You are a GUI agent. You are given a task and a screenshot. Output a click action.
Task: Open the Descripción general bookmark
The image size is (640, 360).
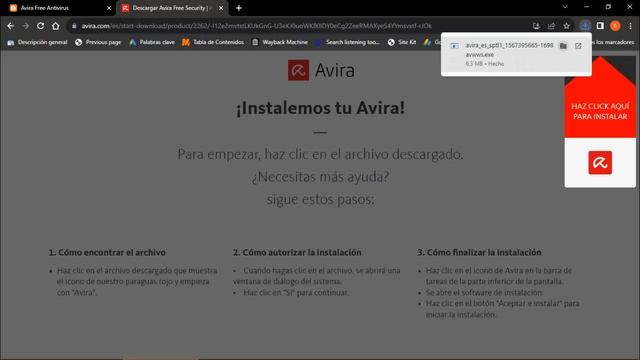click(x=37, y=42)
